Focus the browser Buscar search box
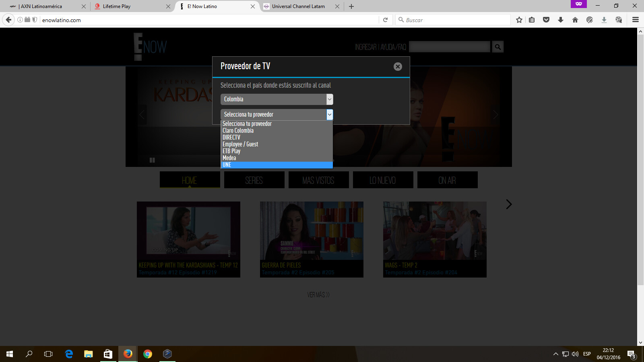 coord(453,20)
